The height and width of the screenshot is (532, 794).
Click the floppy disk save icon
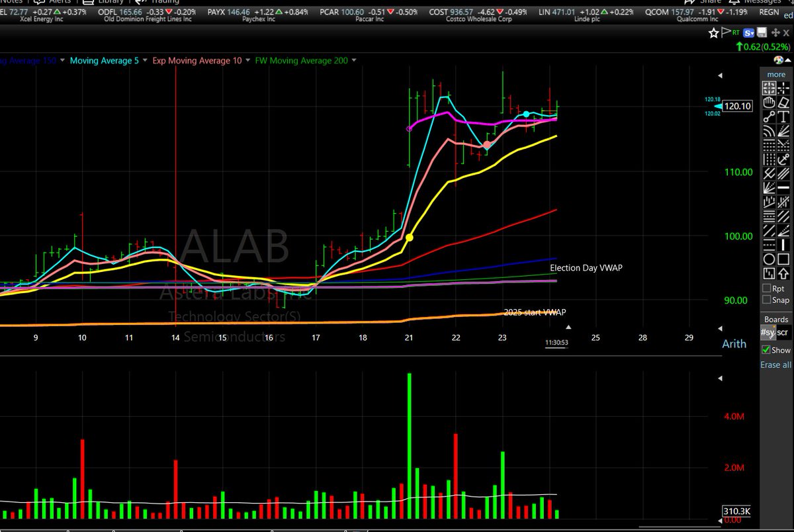[762, 32]
